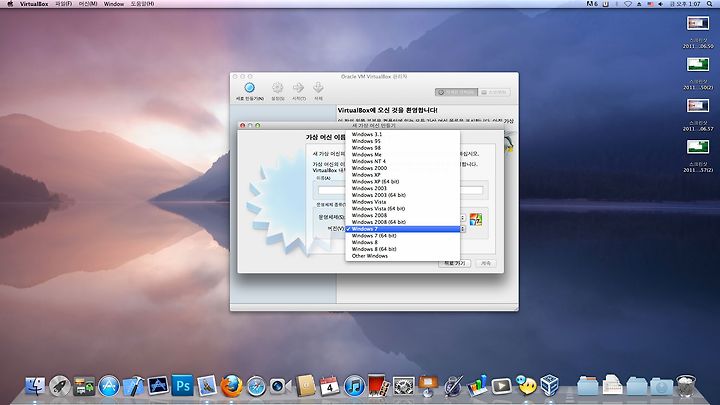Click the Continue button in the wizard
720x405 pixels.
(x=486, y=263)
